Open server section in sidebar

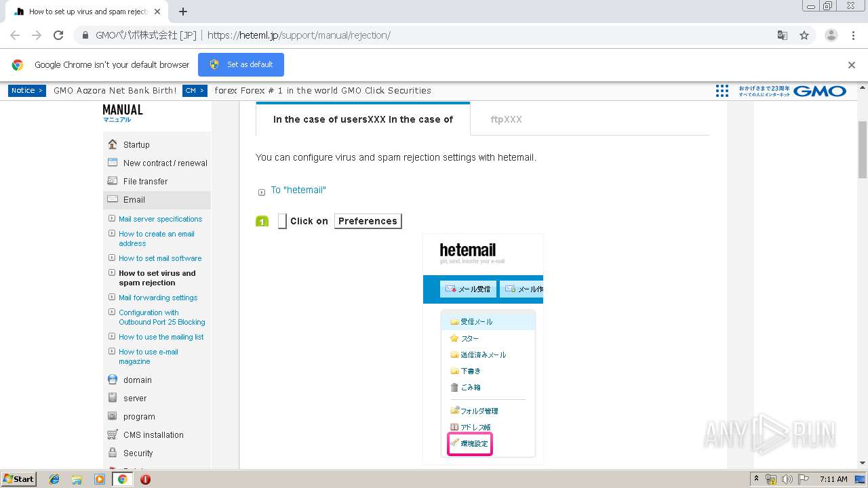click(x=135, y=399)
